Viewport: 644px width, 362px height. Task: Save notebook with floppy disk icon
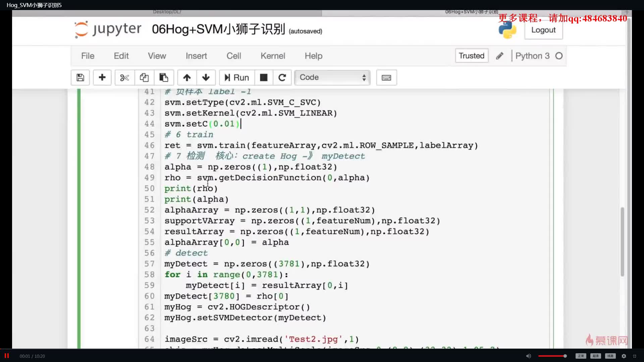pos(80,78)
